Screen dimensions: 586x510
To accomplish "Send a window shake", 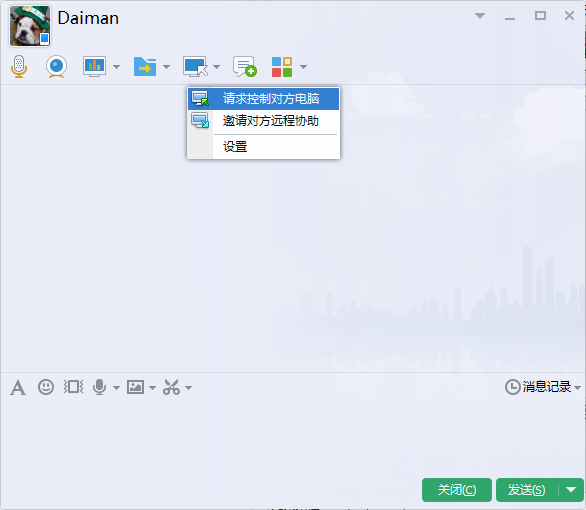I will 73,387.
